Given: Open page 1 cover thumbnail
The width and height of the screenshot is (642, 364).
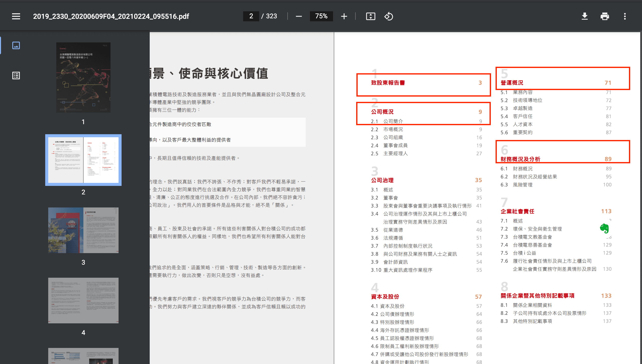Looking at the screenshot, I should click(x=83, y=77).
